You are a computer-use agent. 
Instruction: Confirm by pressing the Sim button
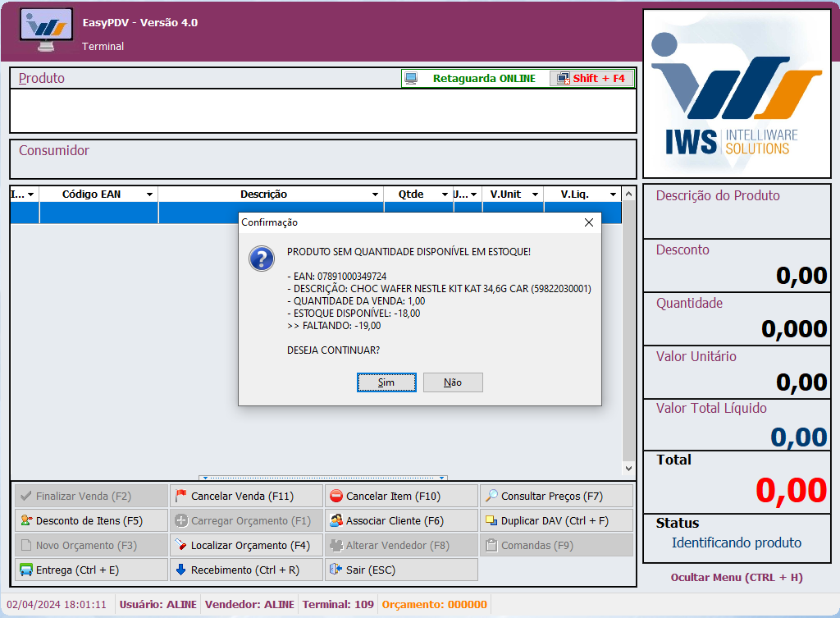pyautogui.click(x=386, y=382)
